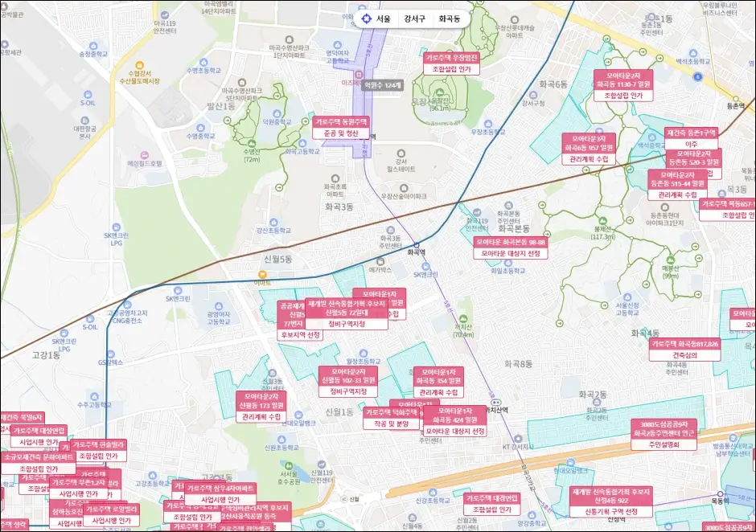Click the 까치산역 station icon
Image resolution: width=756 pixels, height=532 pixels.
[x=497, y=403]
